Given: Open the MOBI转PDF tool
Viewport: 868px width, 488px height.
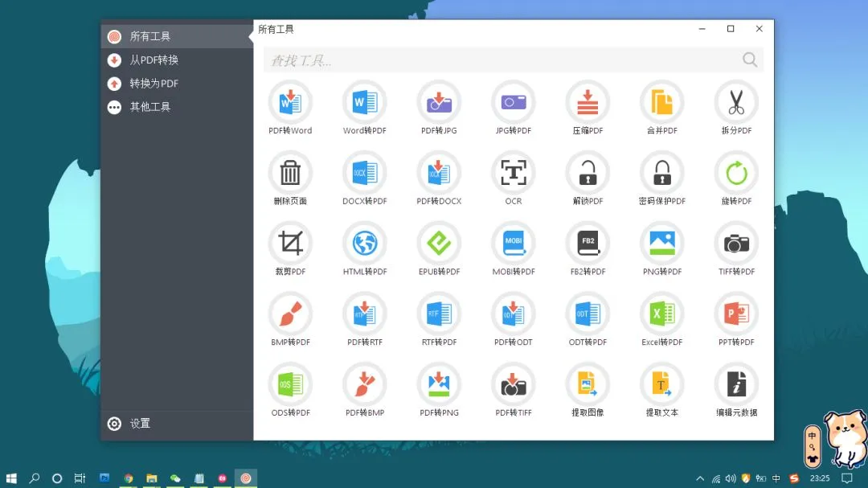Looking at the screenshot, I should click(x=513, y=249).
